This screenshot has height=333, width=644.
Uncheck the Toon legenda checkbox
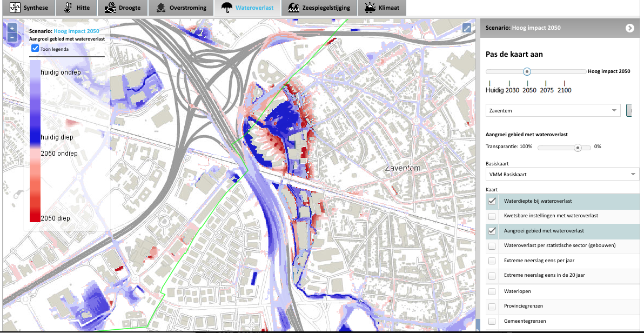pyautogui.click(x=36, y=49)
